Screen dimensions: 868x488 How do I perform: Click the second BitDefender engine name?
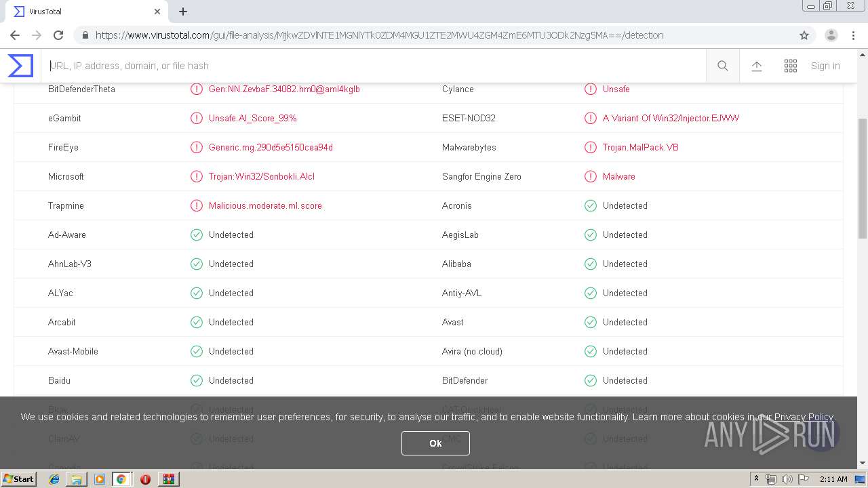[465, 380]
